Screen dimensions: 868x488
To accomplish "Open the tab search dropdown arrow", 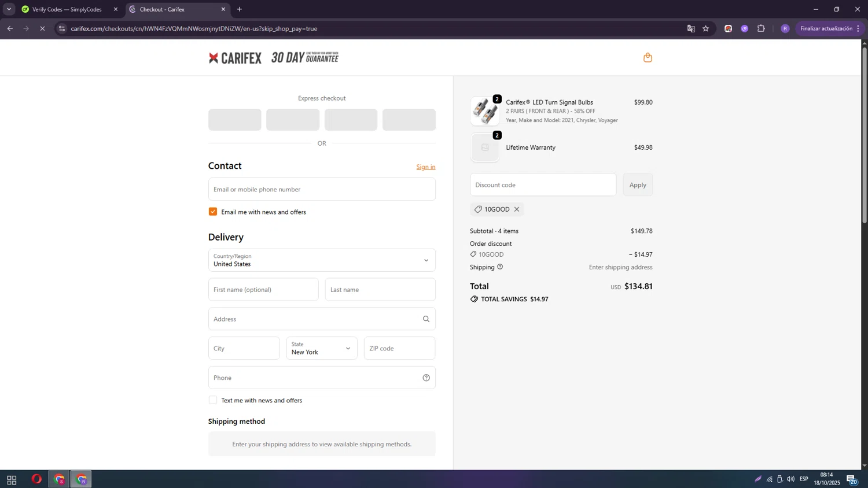I will click(9, 9).
